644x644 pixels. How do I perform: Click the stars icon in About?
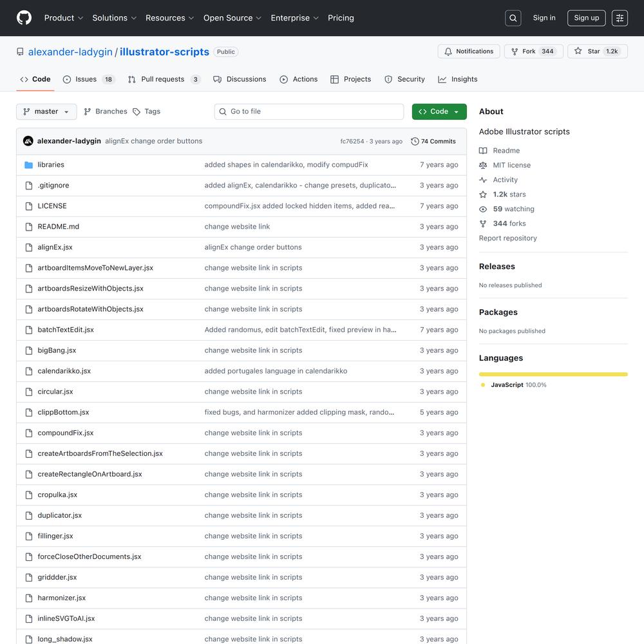(x=483, y=194)
